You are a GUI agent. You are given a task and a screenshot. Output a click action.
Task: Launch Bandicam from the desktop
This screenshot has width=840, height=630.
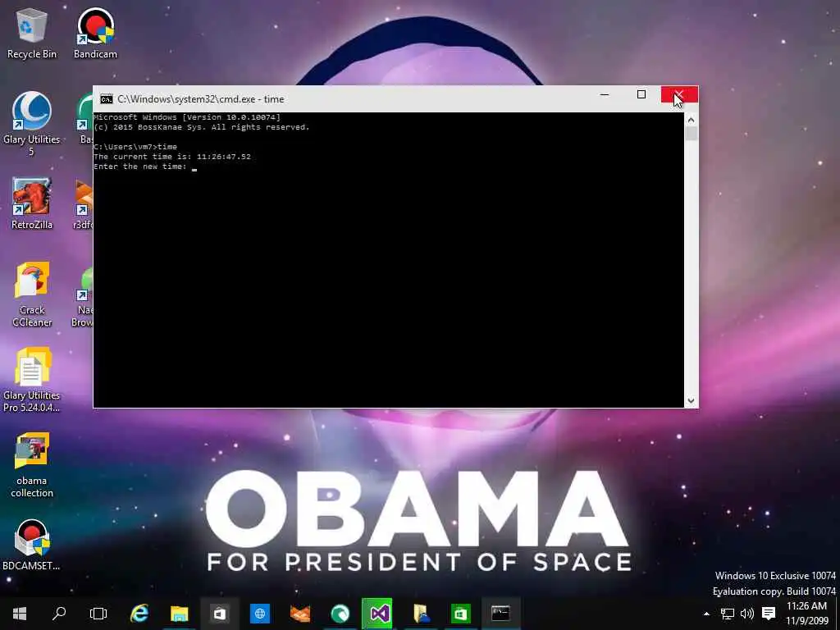point(95,34)
